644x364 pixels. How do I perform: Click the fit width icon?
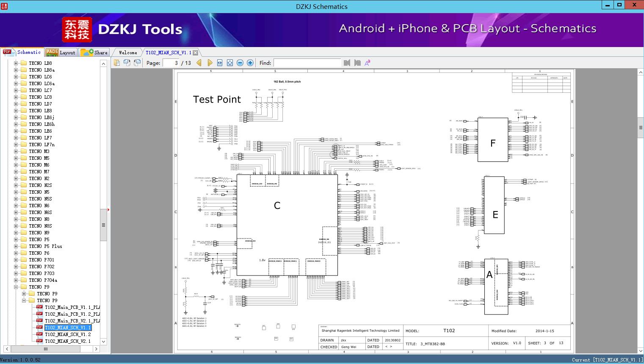220,63
